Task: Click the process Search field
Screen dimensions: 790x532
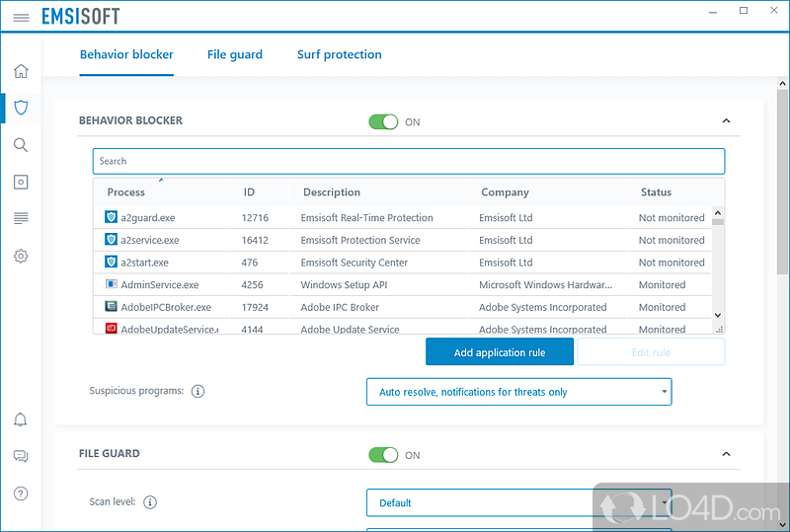Action: 408,161
